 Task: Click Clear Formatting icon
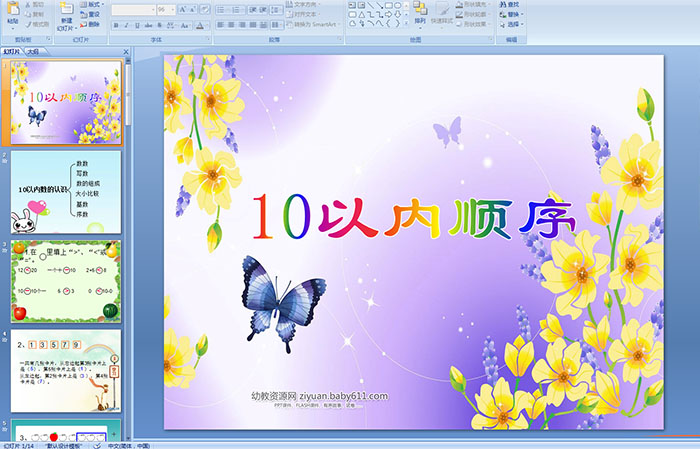tap(205, 9)
